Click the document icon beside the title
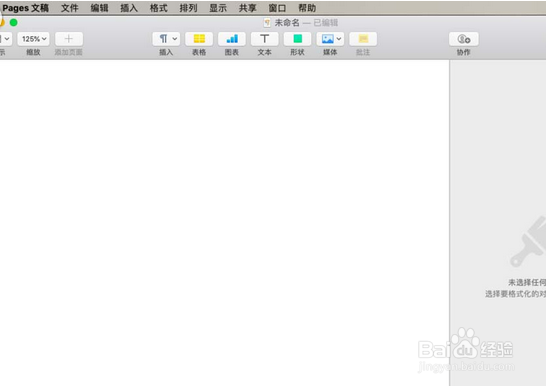 (x=267, y=23)
